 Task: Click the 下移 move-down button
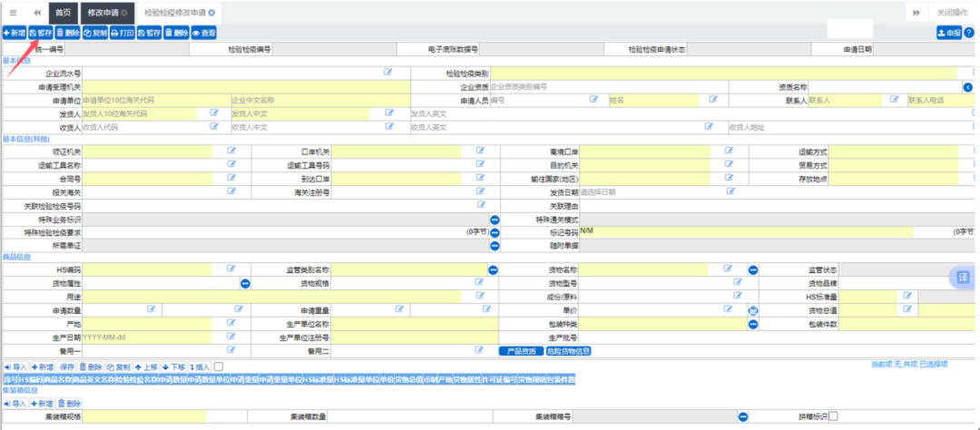pos(173,366)
